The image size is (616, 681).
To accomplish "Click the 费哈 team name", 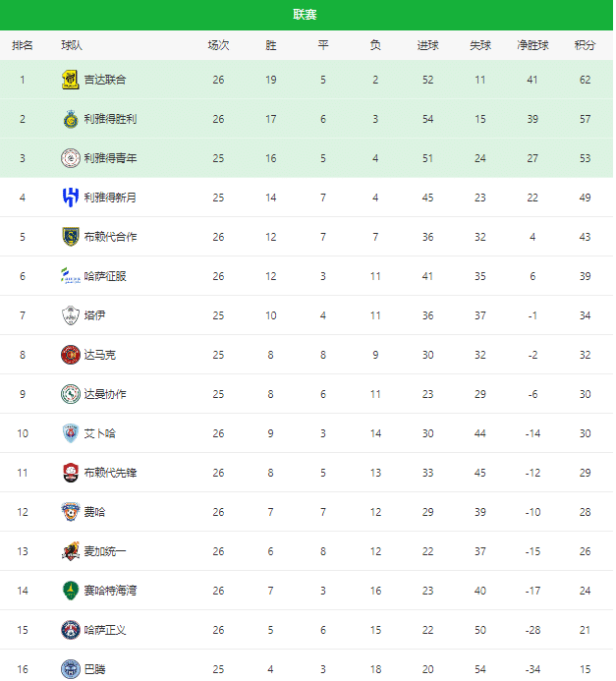I will (x=94, y=512).
